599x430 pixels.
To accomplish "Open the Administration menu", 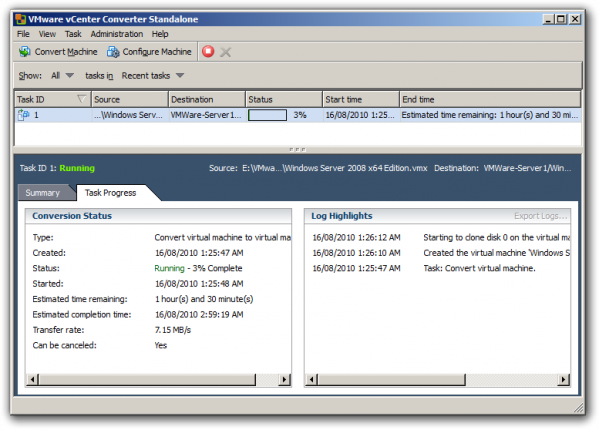I will coord(117,34).
